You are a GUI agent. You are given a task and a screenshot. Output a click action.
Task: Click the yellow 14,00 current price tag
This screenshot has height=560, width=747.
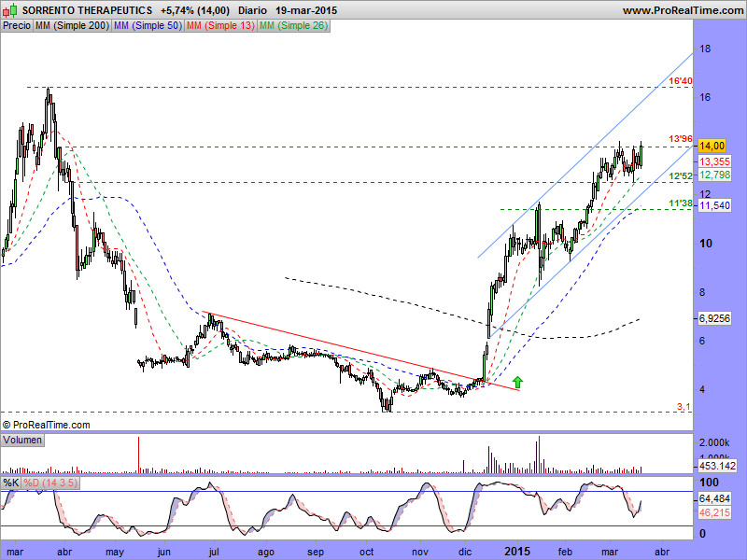click(712, 146)
